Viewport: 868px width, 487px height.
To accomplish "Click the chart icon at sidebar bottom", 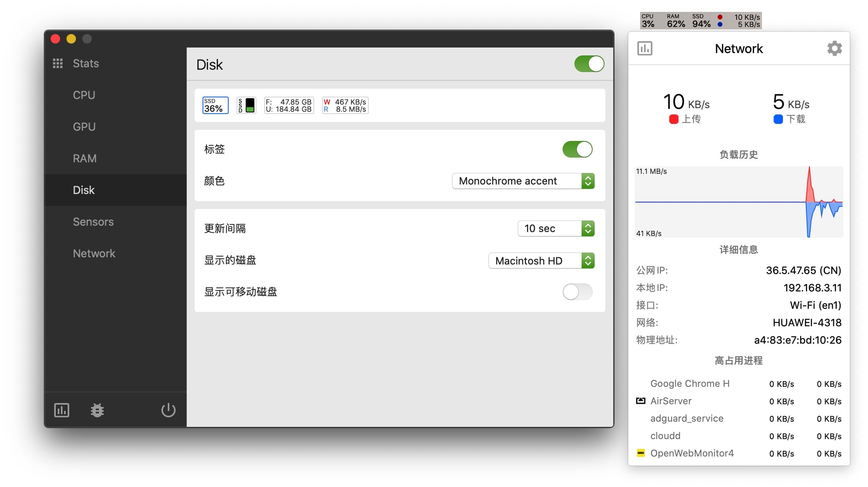I will (x=62, y=410).
